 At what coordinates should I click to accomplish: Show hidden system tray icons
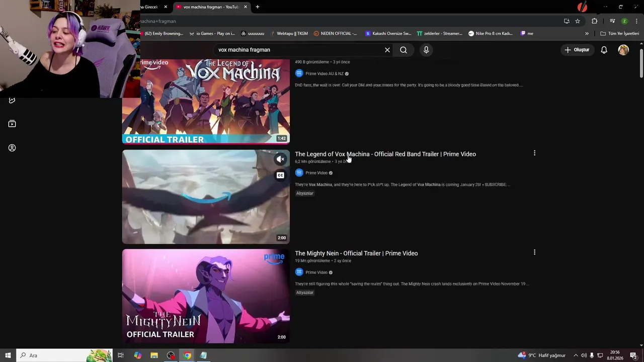point(576,355)
